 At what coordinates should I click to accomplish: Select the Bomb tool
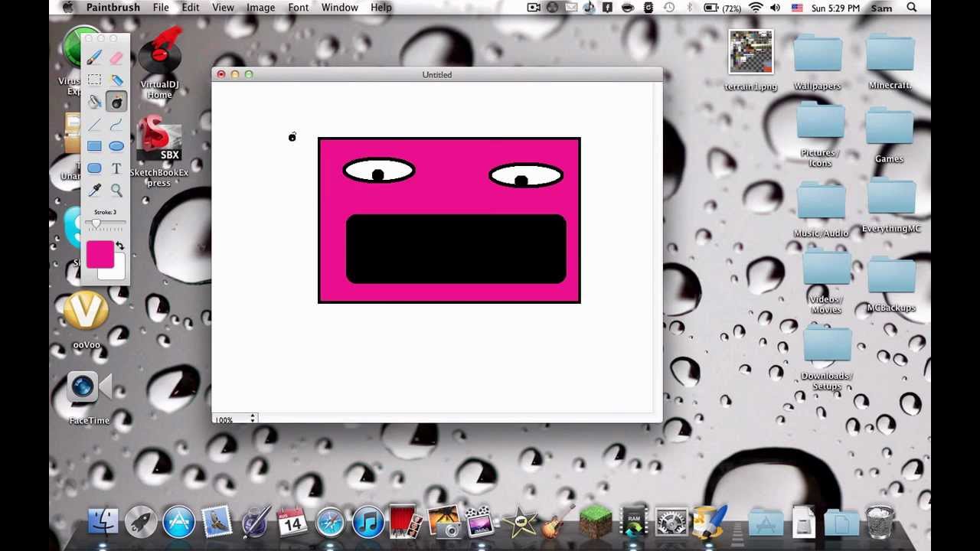116,102
